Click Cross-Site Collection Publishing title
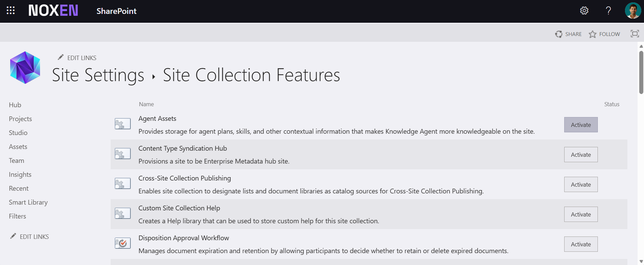The image size is (644, 265). pyautogui.click(x=185, y=178)
